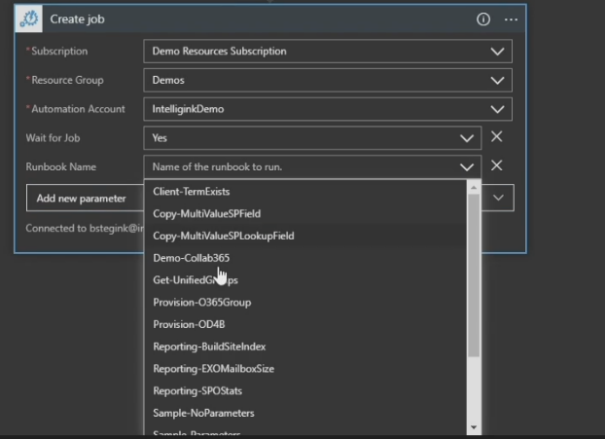Click the Subscription label
605x439 pixels.
[x=59, y=51]
